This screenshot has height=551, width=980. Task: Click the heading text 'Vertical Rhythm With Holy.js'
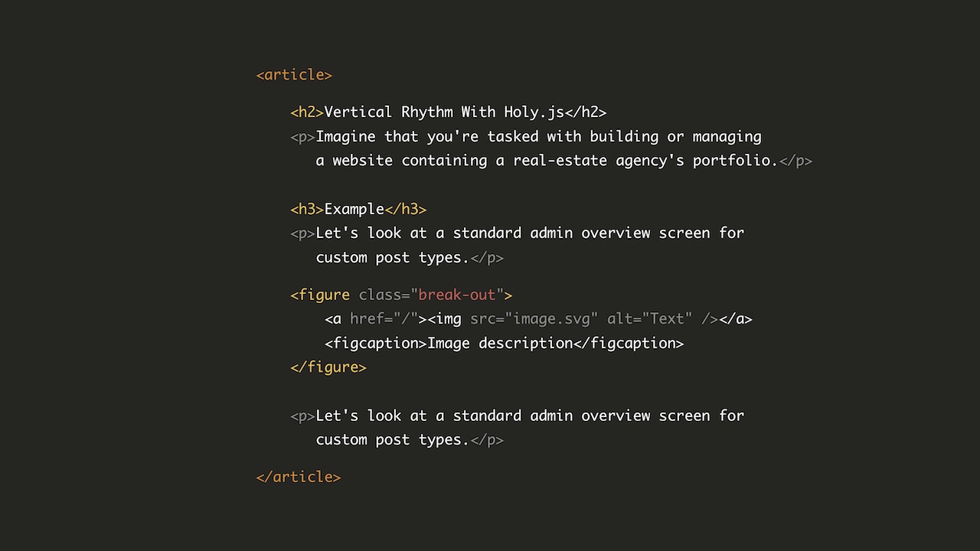[444, 112]
